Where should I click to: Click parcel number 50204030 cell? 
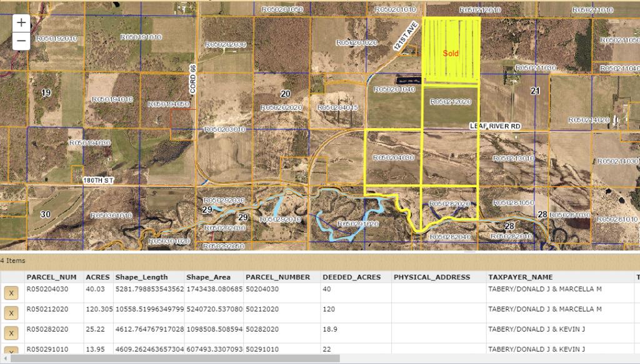pyautogui.click(x=262, y=289)
